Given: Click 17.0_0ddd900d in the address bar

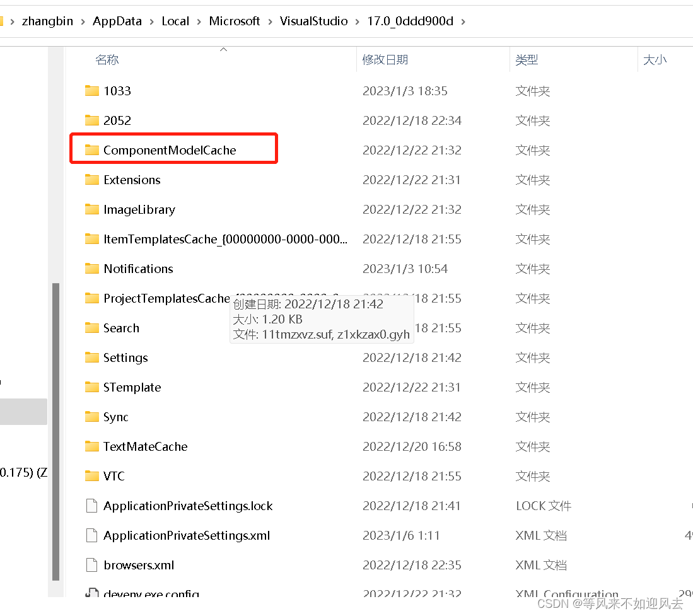Looking at the screenshot, I should coord(410,21).
